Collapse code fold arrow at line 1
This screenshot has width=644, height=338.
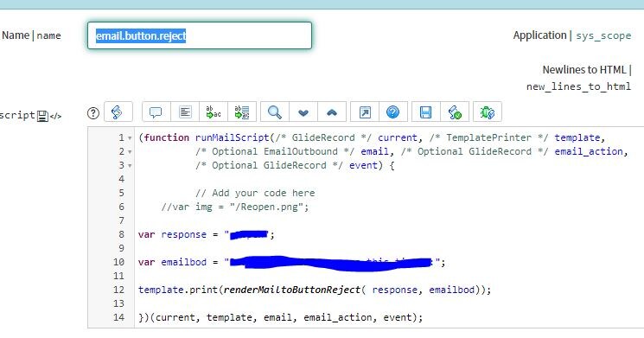coord(130,138)
